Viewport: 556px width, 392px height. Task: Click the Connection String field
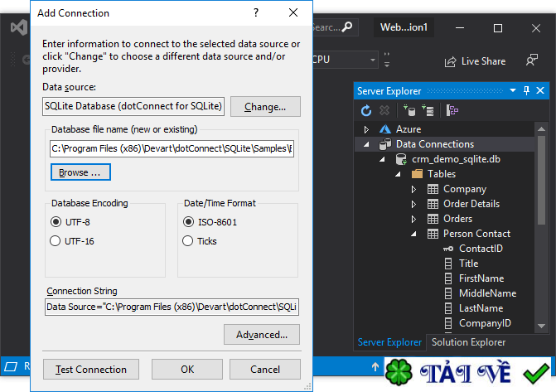[x=172, y=307]
